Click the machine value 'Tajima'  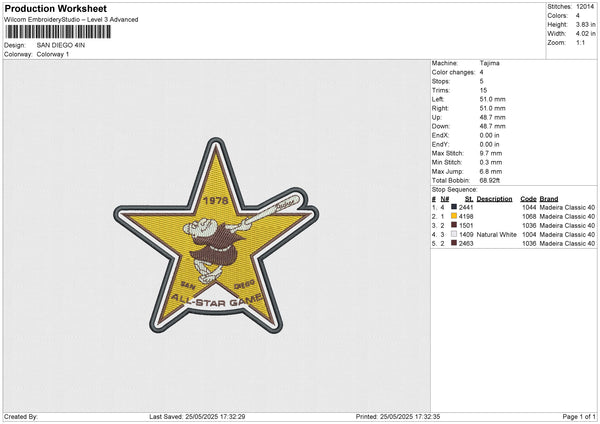489,63
